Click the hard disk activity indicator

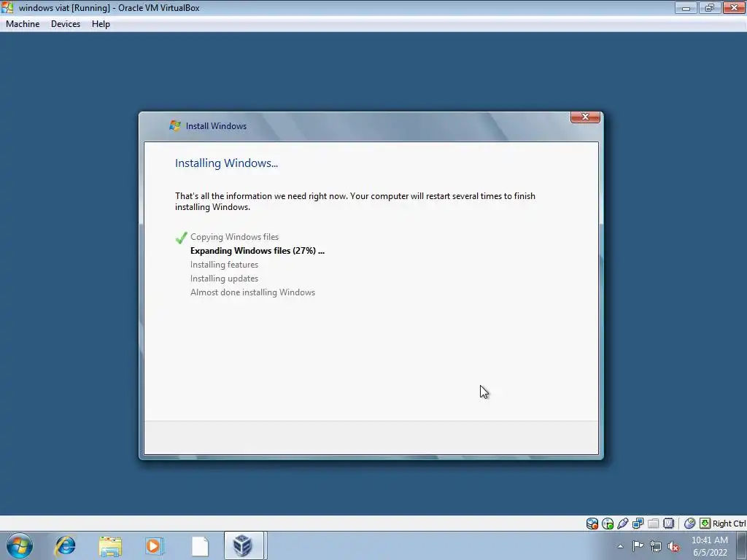point(592,524)
